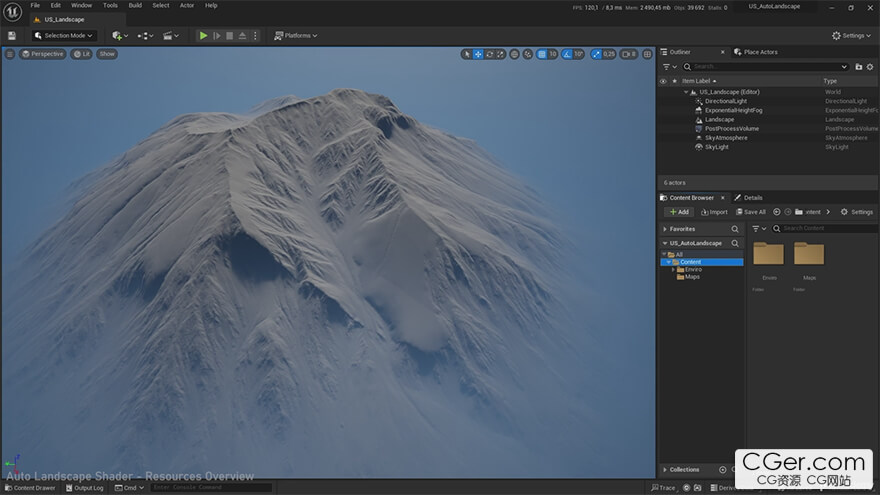Open the Blueprints toolbar dropdown

(145, 35)
